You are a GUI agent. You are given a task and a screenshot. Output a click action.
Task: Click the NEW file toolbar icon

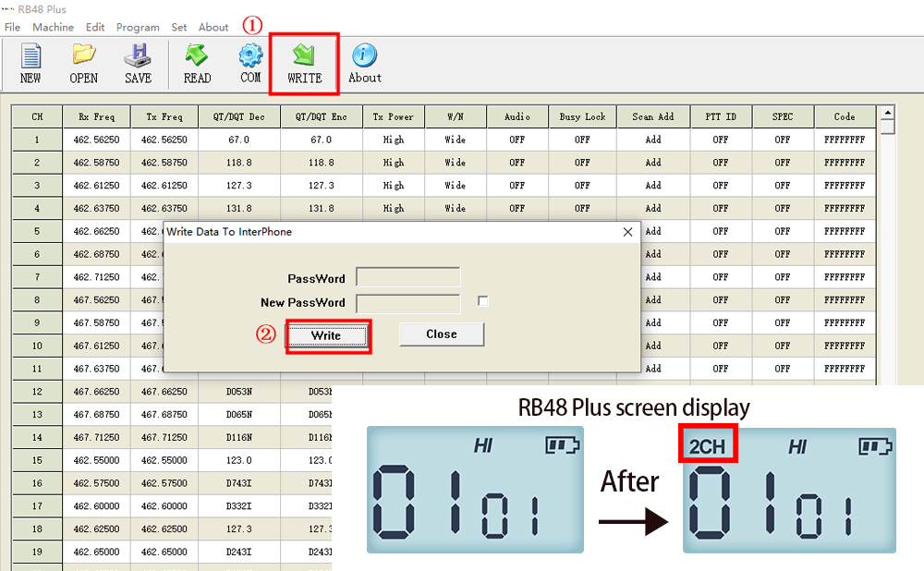coord(30,63)
